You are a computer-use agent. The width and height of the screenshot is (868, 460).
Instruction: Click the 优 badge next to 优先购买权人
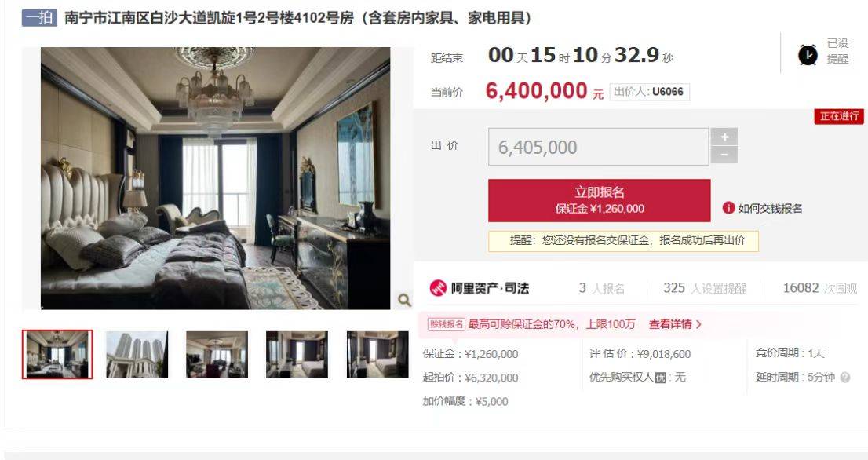pos(660,378)
